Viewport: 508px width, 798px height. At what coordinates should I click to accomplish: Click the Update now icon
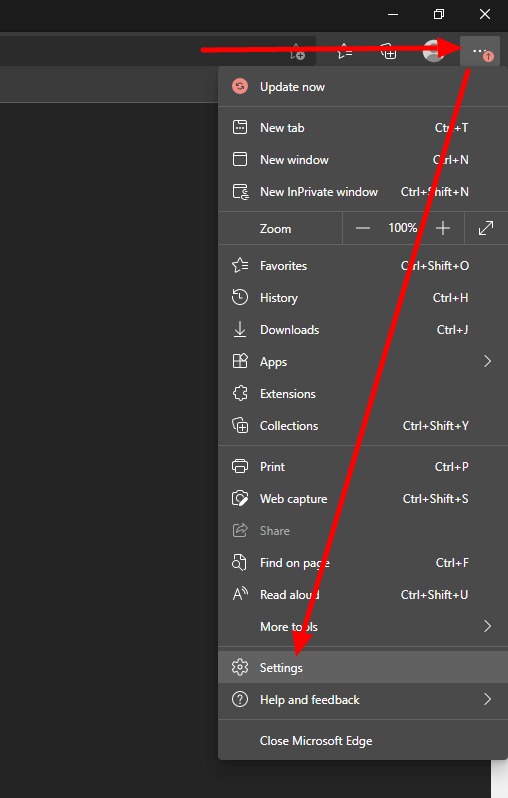click(240, 87)
